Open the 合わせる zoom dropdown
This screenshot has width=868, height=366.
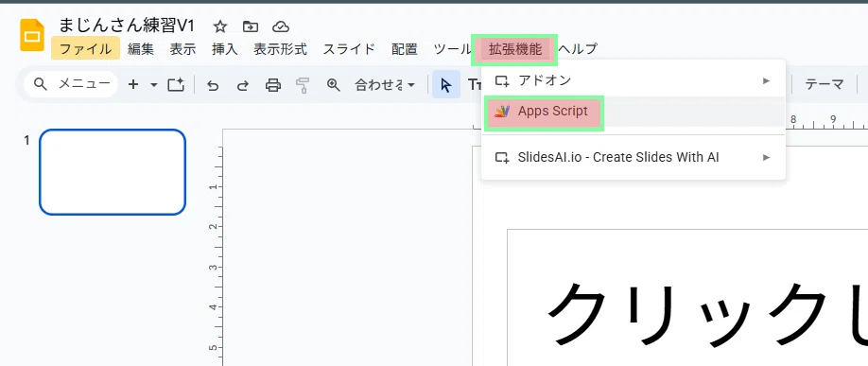(x=385, y=85)
